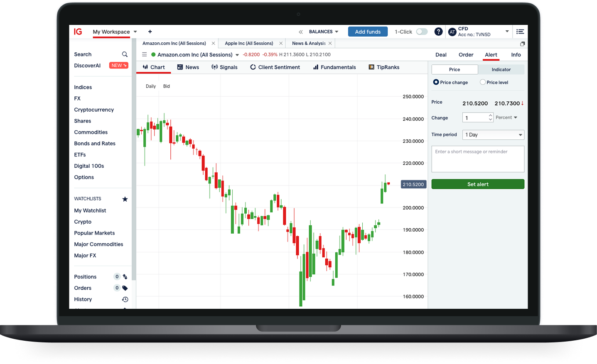Screen dimensions: 597x364
Task: Open History via the clock icon
Action: pos(125,299)
